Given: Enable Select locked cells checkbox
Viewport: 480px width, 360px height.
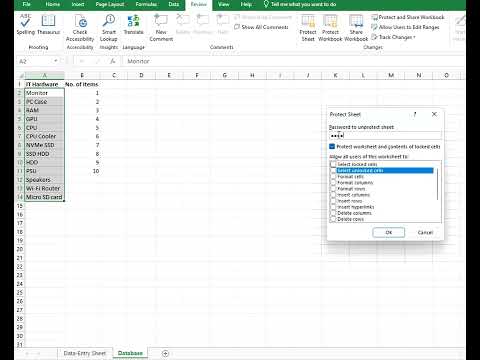Looking at the screenshot, I should (333, 164).
